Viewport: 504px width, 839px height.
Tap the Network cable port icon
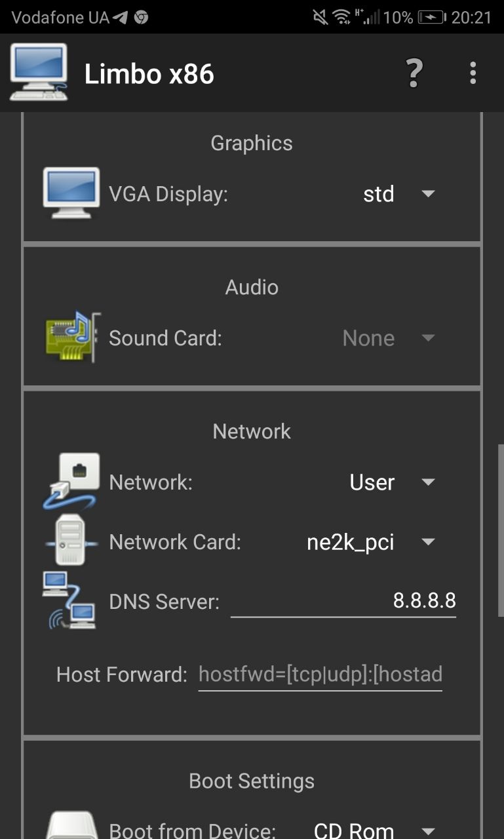point(71,481)
